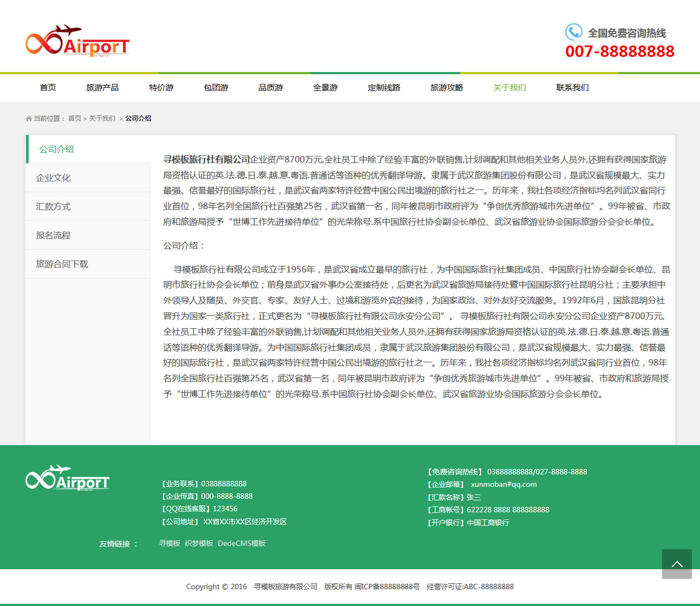Open the DedeCMS模板 friendly link
This screenshot has height=606, width=700.
tap(241, 544)
